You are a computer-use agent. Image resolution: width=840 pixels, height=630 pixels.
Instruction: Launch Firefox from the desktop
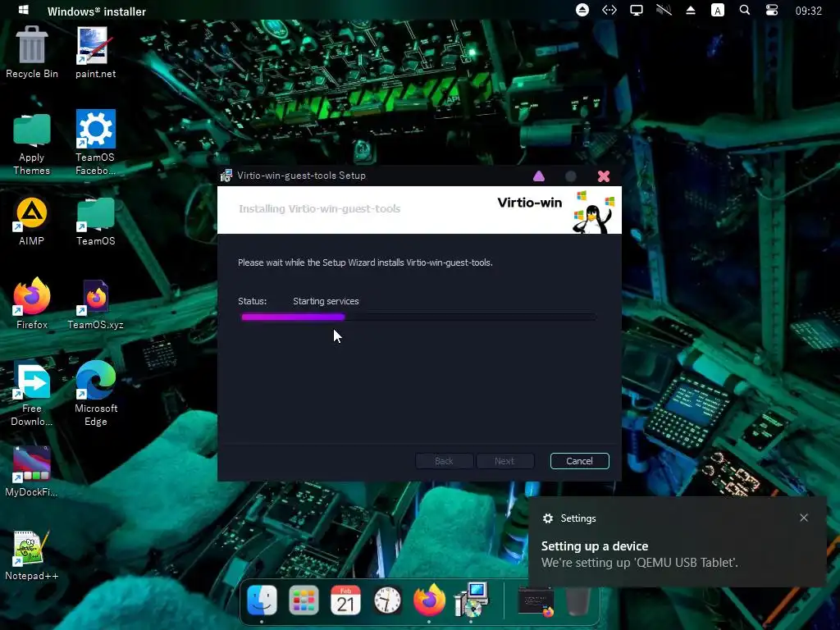[32, 304]
